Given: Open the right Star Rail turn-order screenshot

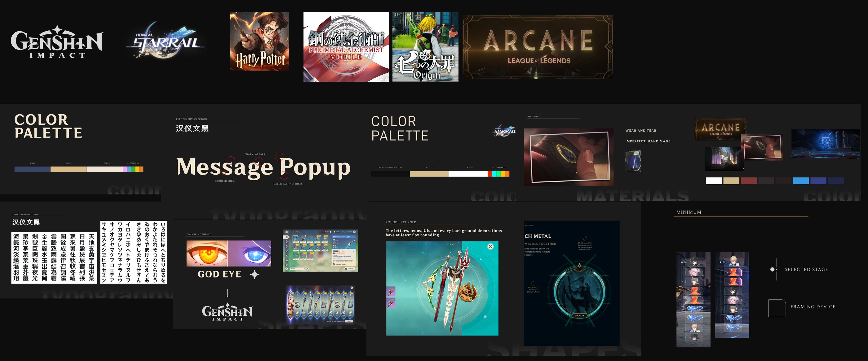Looking at the screenshot, I should [732, 295].
